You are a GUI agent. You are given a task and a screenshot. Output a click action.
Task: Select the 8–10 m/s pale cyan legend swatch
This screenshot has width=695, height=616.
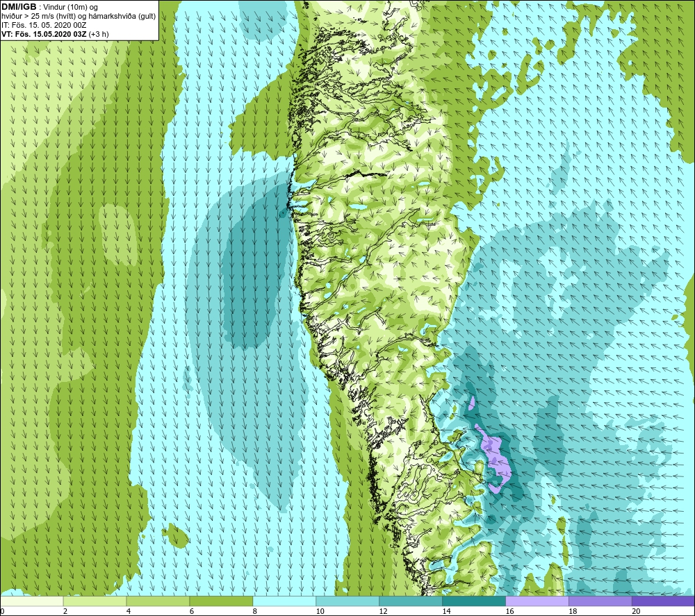tap(284, 601)
